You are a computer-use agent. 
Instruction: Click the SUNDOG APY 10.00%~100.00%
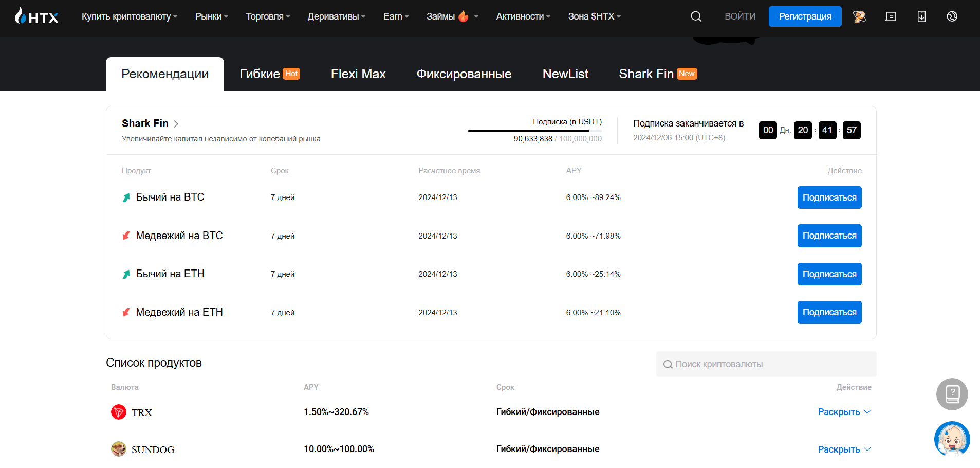[339, 449]
